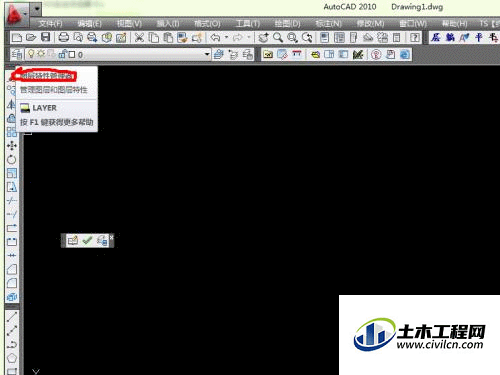The width and height of the screenshot is (500, 375).
Task: Click the Redo arrow icon
Action: [x=238, y=37]
